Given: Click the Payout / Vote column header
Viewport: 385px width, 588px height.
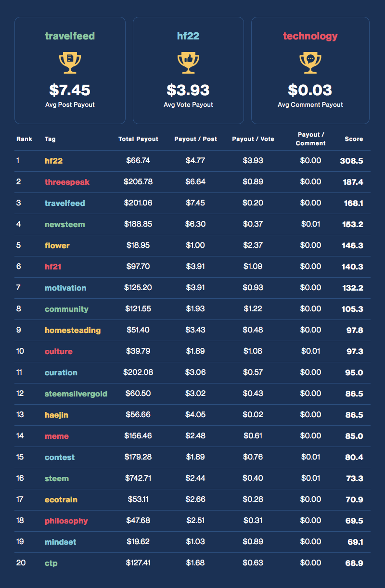Looking at the screenshot, I should click(x=253, y=139).
